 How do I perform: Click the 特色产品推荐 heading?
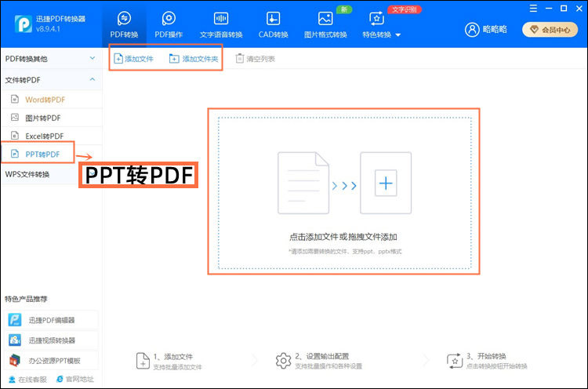tap(26, 299)
